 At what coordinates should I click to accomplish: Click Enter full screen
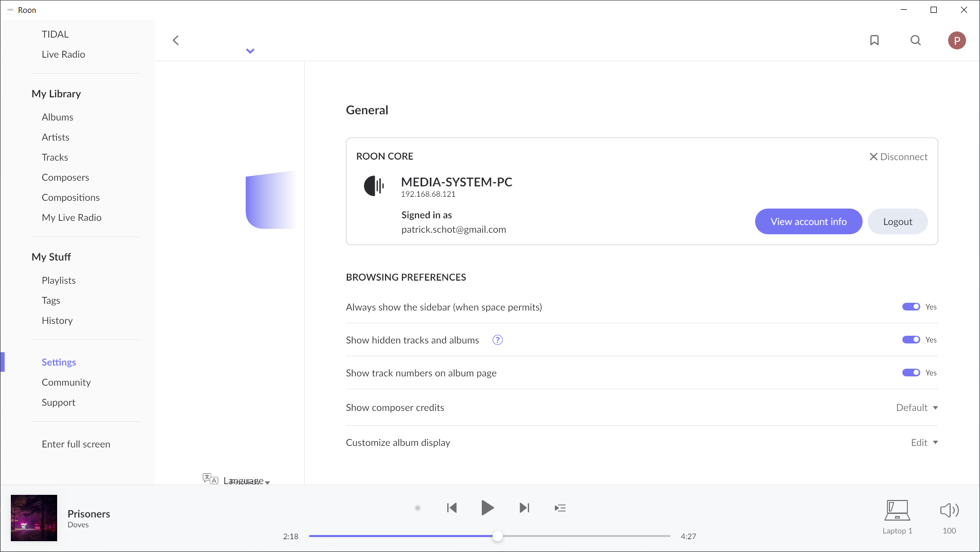[76, 444]
